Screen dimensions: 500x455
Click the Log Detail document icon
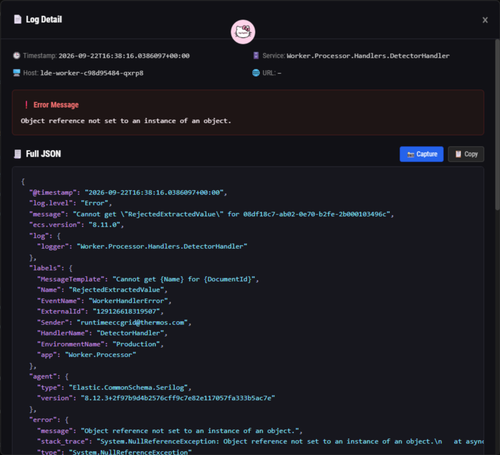[17, 19]
